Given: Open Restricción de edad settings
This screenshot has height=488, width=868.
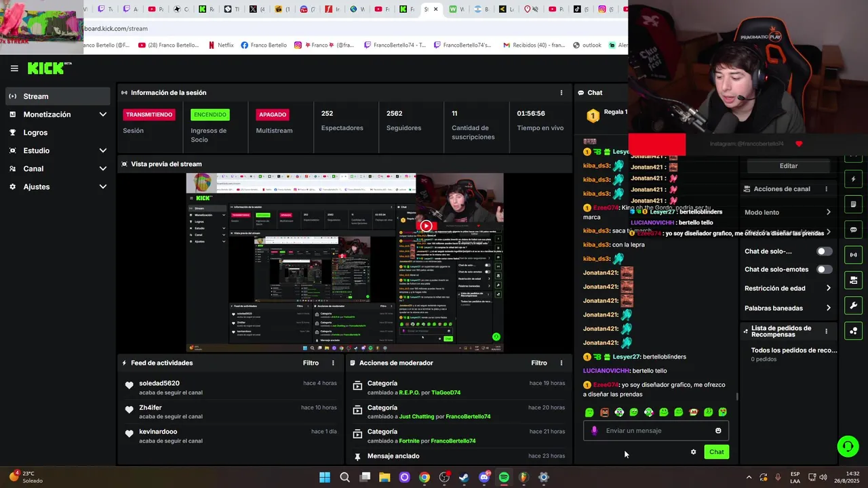Looking at the screenshot, I should [787, 289].
